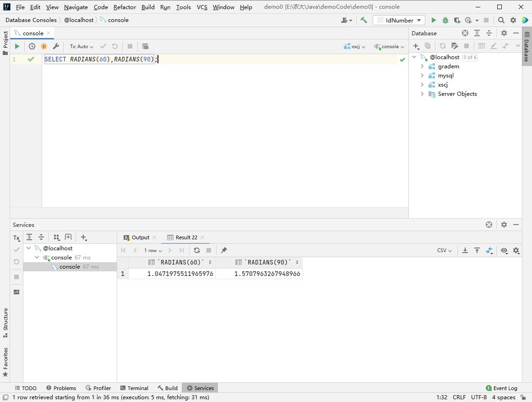Open the IdNumber run configuration dropdown
532x402 pixels.
pyautogui.click(x=399, y=20)
